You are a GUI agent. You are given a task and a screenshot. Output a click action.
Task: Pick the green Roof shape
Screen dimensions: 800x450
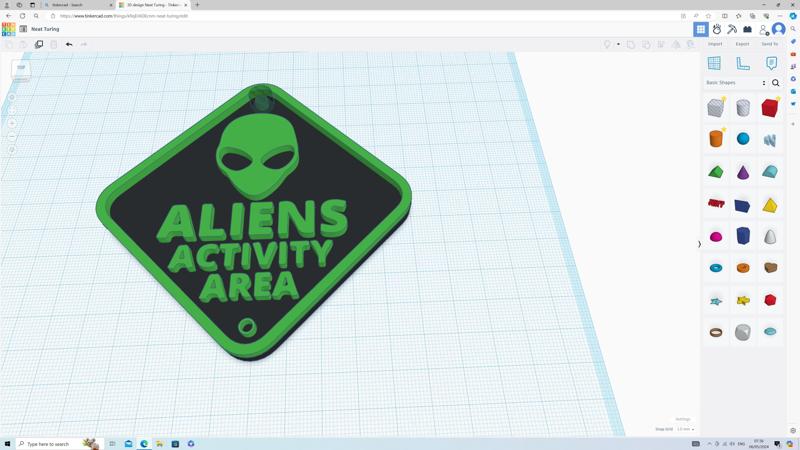[716, 172]
